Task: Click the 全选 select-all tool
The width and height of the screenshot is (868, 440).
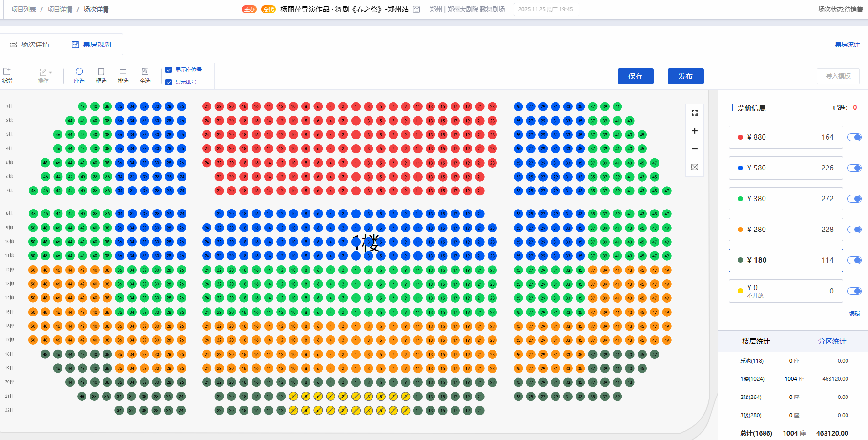Action: pos(145,75)
